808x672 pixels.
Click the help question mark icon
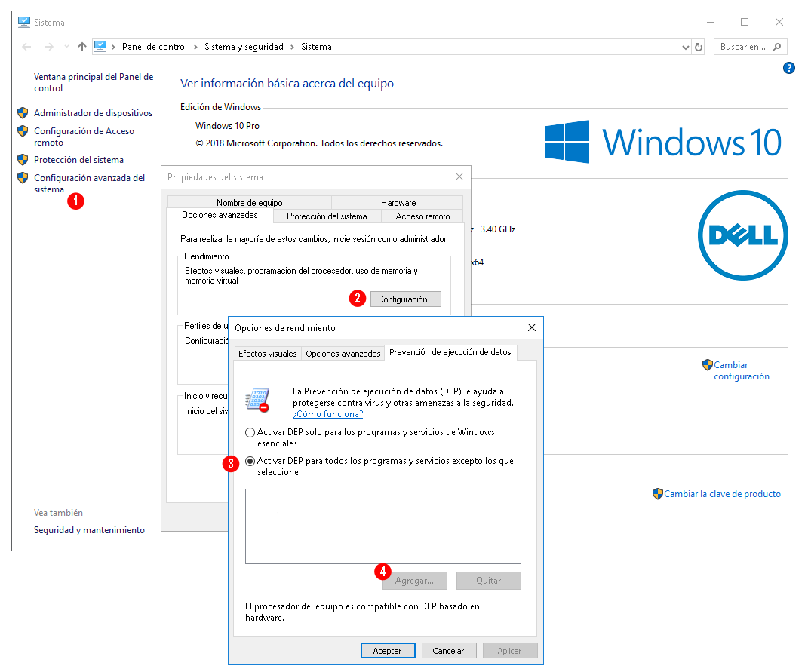pos(788,68)
